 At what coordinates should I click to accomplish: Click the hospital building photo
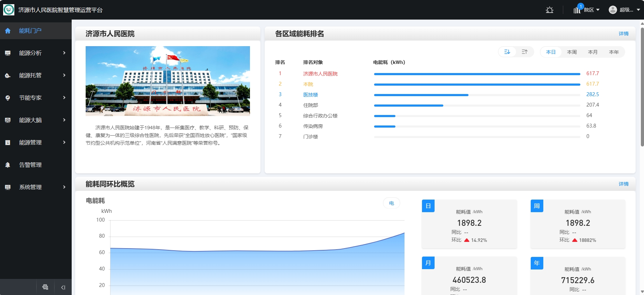168,81
